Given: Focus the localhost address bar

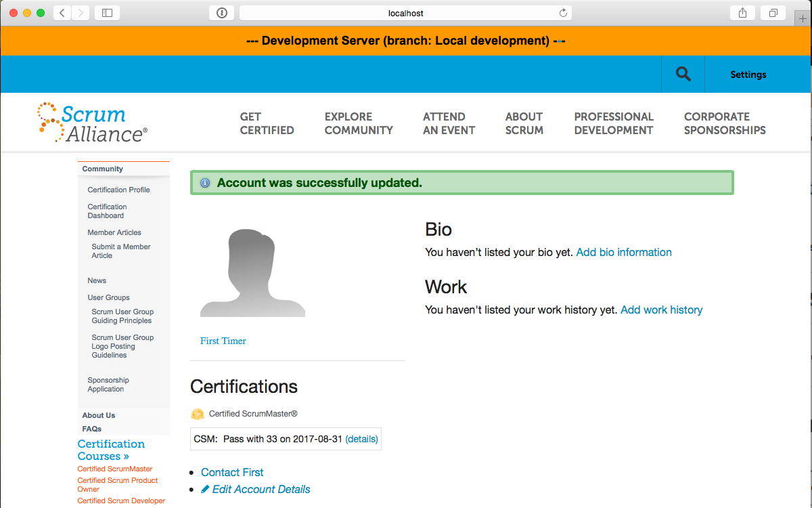Looking at the screenshot, I should click(x=405, y=13).
